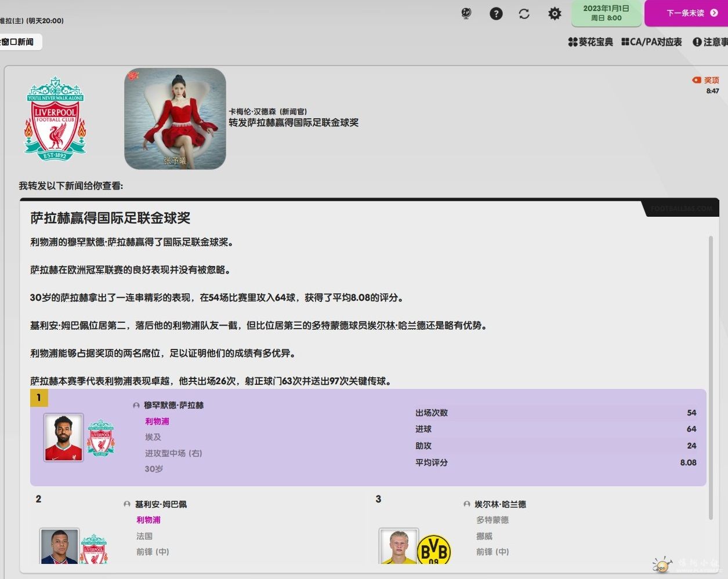Click the refresh arrows icon
Image resolution: width=728 pixels, height=579 pixels.
coord(524,13)
